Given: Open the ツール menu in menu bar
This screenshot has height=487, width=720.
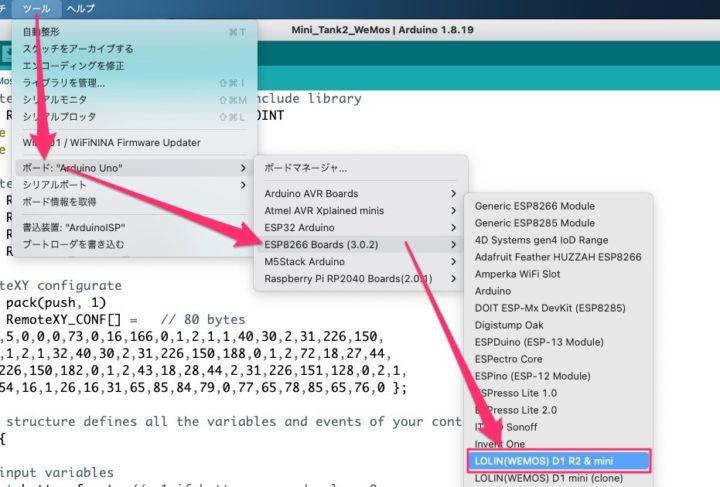Looking at the screenshot, I should (x=36, y=8).
